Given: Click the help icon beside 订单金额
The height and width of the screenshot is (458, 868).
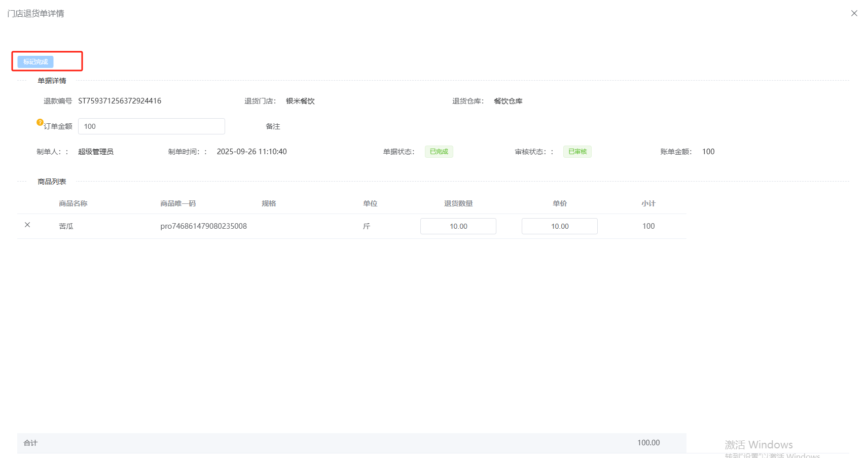Looking at the screenshot, I should point(40,122).
